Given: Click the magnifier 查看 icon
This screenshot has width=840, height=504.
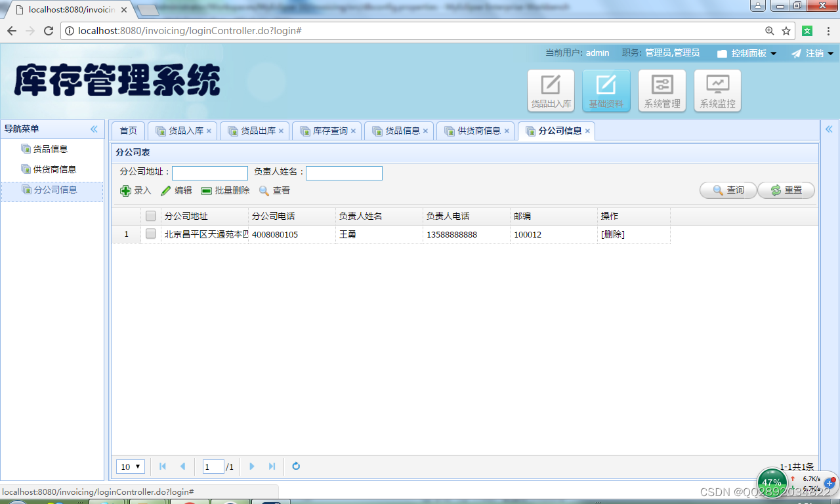Looking at the screenshot, I should pyautogui.click(x=262, y=190).
